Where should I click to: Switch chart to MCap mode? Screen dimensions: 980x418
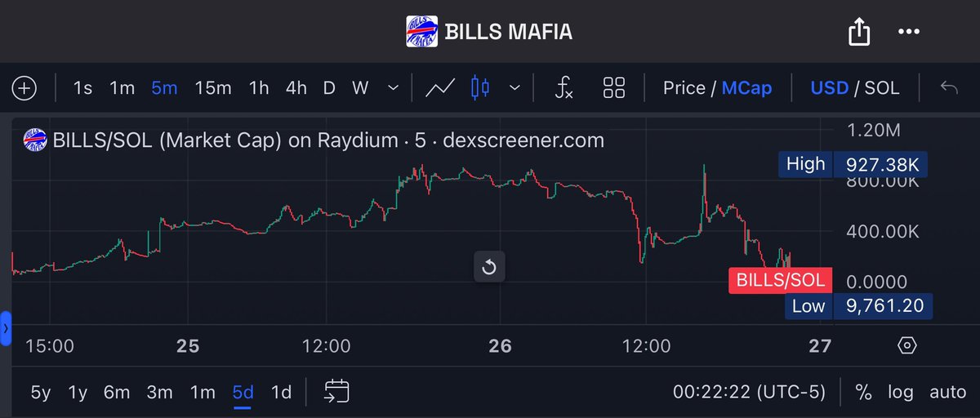click(x=746, y=88)
